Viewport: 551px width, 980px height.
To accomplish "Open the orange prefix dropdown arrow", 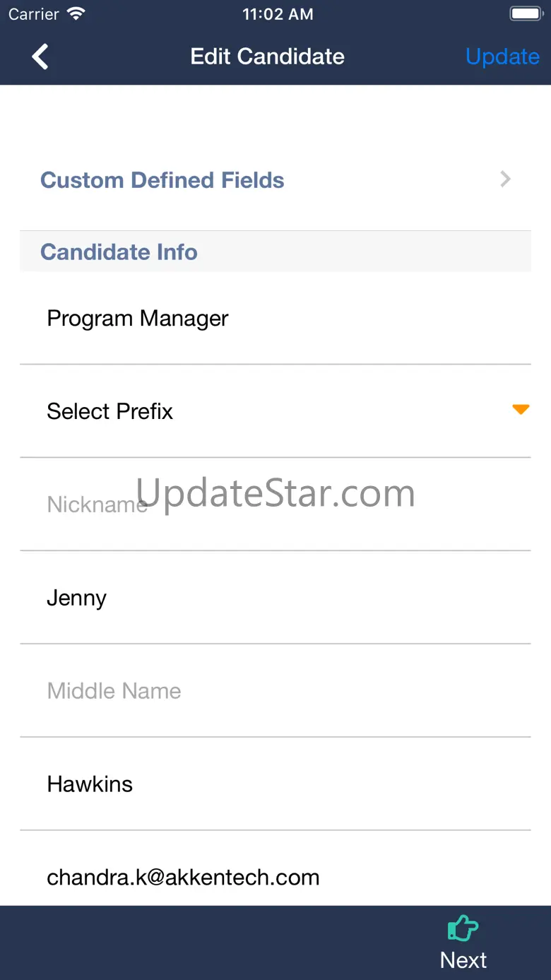I will click(521, 410).
